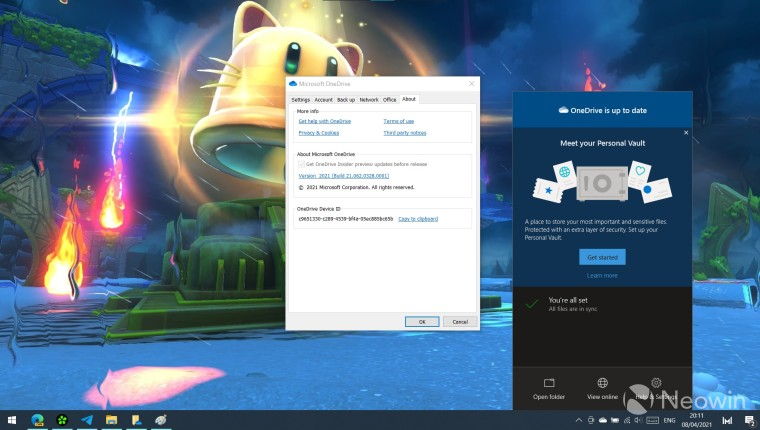Open Learn more about Personal Vault
Viewport: 760px width, 430px height.
(602, 275)
